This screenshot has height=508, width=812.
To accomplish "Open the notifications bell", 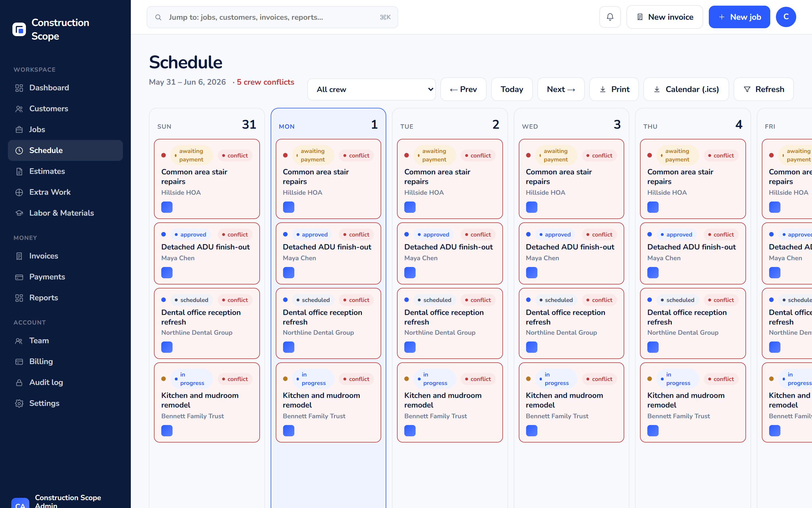I will pyautogui.click(x=610, y=17).
